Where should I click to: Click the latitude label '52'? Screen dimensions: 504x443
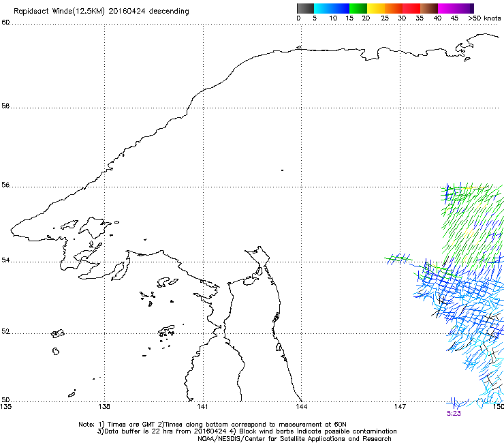[5, 331]
